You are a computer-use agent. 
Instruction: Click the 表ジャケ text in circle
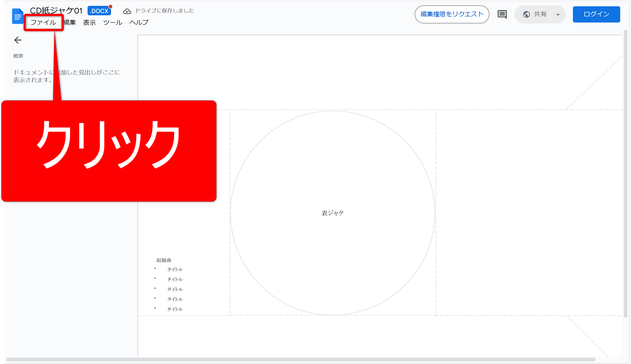coord(333,213)
